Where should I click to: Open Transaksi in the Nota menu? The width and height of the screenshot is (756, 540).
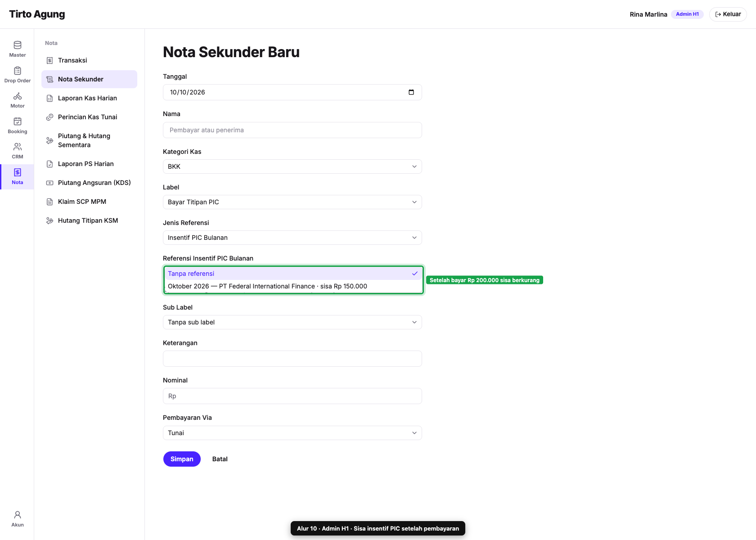click(x=89, y=60)
